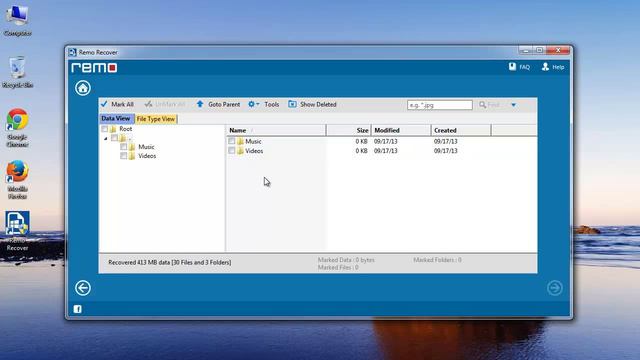Open Help person icon
Viewport: 640px width, 360px height.
click(x=545, y=67)
